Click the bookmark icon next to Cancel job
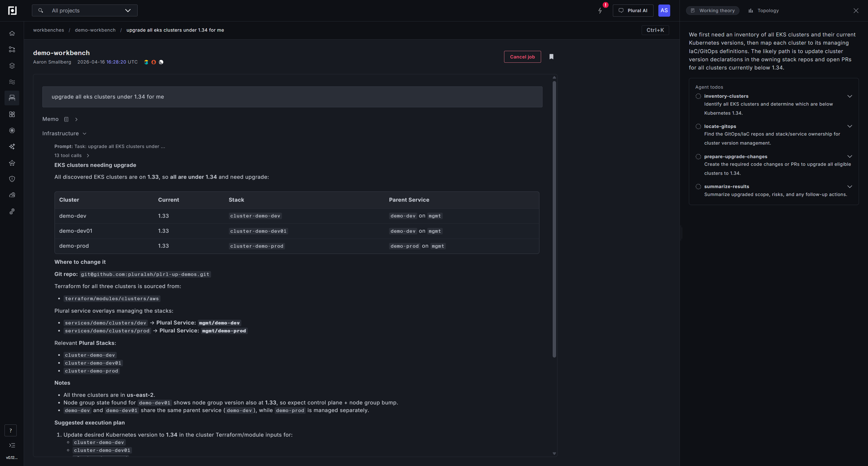 click(551, 56)
